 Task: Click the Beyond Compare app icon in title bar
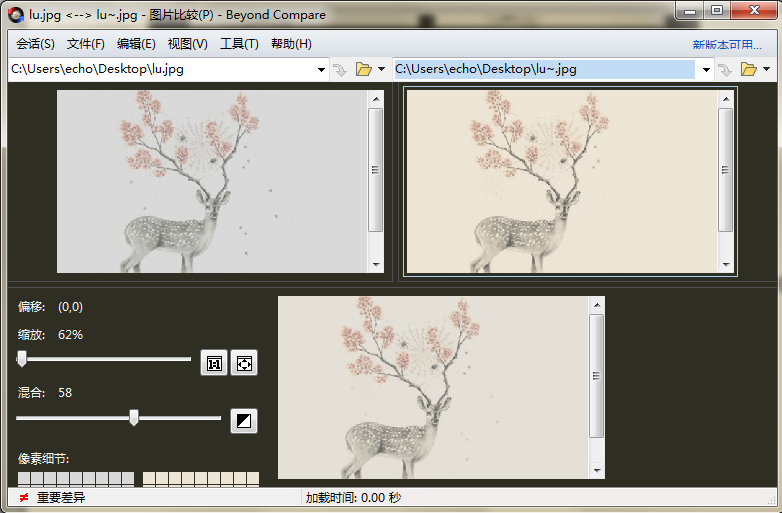(15, 14)
